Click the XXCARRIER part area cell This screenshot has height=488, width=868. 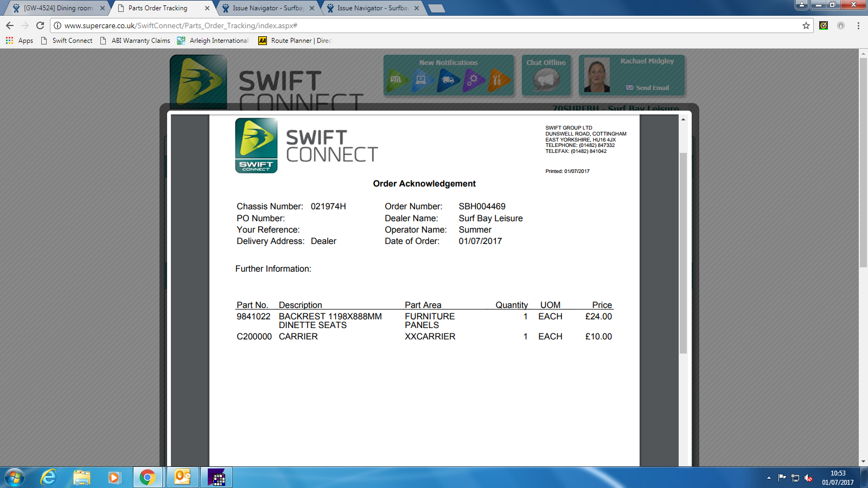[430, 337]
